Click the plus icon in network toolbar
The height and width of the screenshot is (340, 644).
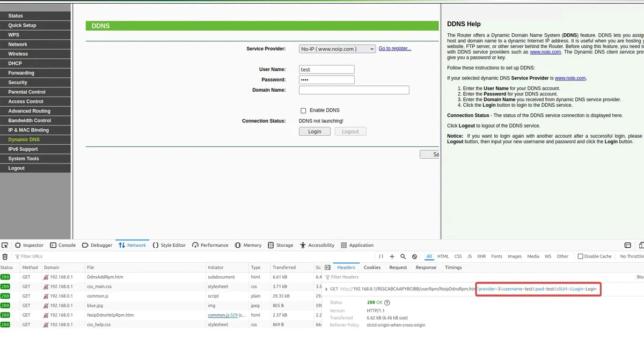[392, 256]
